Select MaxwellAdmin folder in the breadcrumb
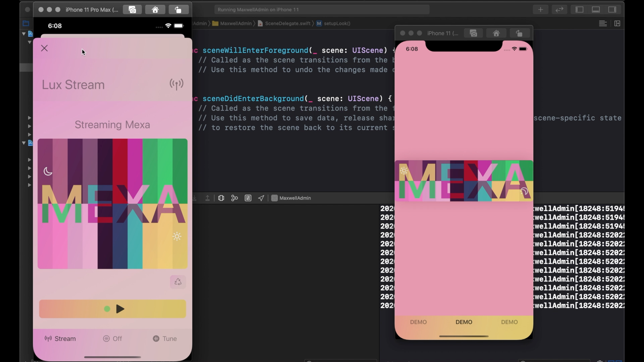 (x=232, y=23)
